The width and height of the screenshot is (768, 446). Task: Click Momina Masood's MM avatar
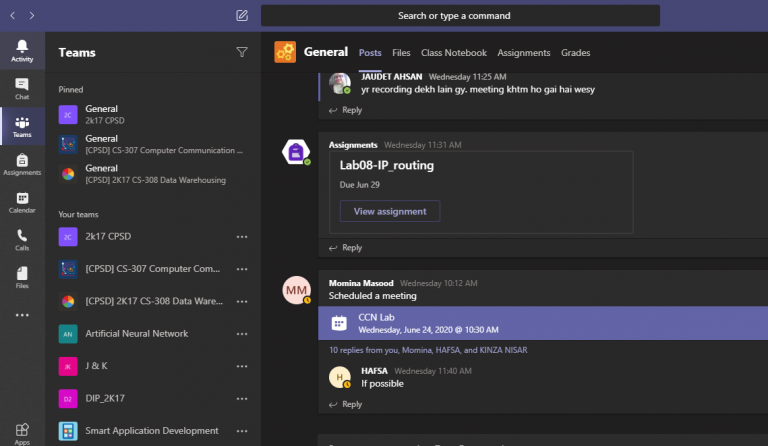pyautogui.click(x=296, y=290)
